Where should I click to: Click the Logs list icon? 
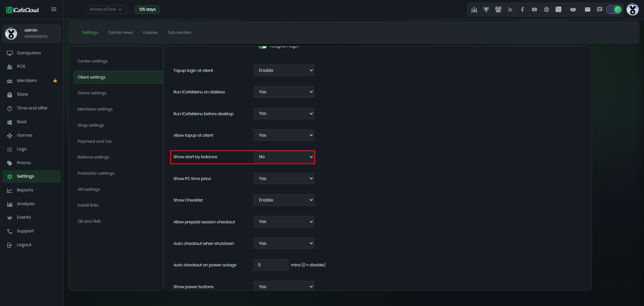(x=10, y=149)
